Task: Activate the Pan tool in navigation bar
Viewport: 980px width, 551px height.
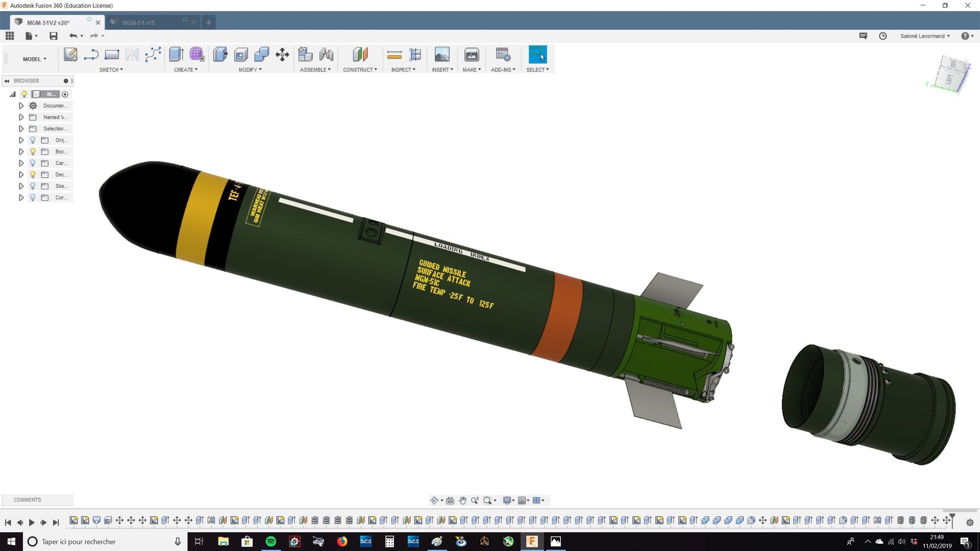Action: click(x=462, y=500)
